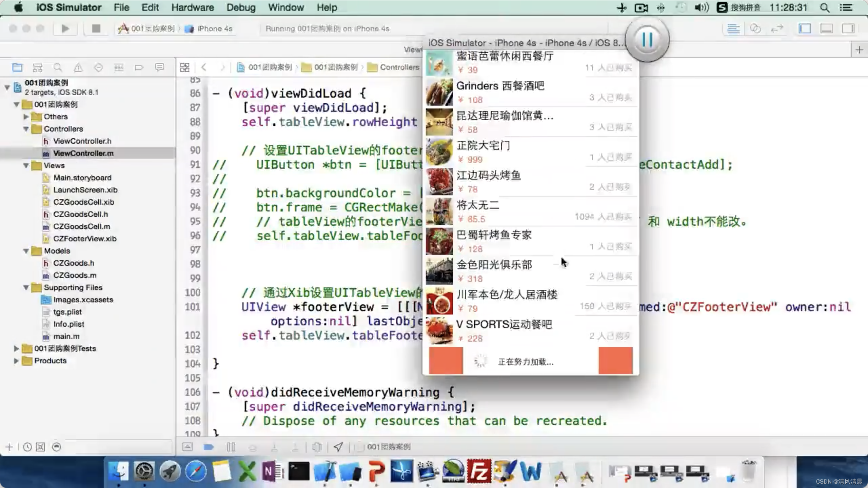The image size is (868, 488).
Task: Open Debug View Hierarchy icon
Action: point(317,447)
